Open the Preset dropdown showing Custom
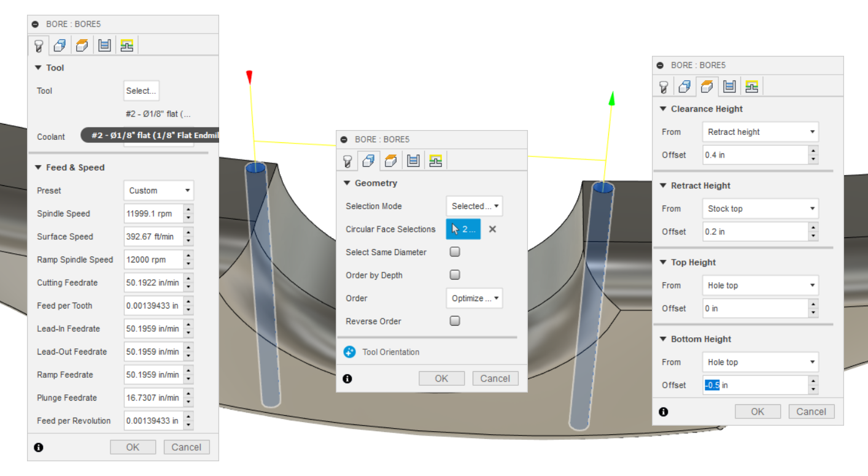Image resolution: width=868 pixels, height=476 pixels. (x=158, y=191)
